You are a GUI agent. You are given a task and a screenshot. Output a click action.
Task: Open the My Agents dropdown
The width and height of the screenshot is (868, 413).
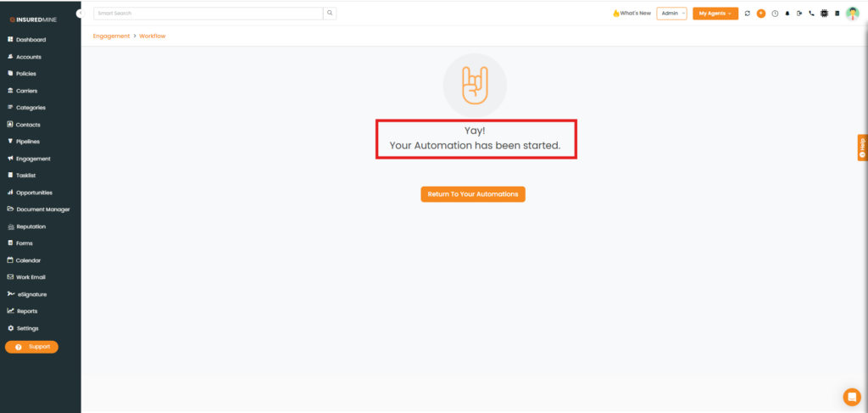click(x=715, y=14)
